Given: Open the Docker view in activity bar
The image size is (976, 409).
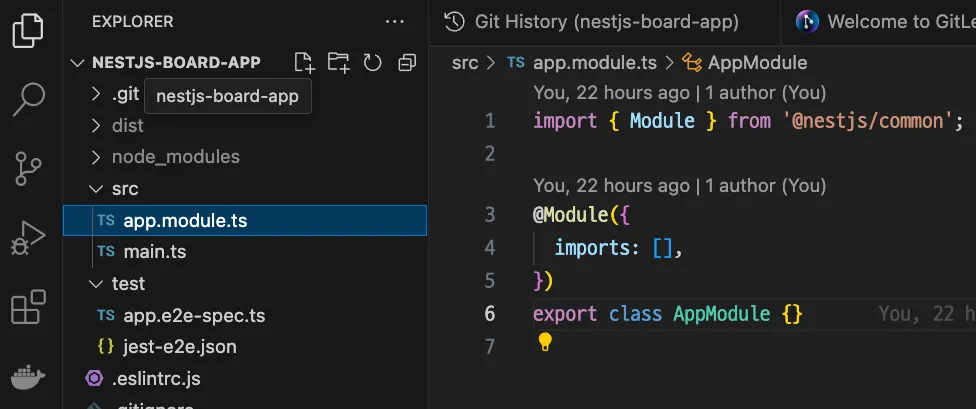Looking at the screenshot, I should (28, 378).
